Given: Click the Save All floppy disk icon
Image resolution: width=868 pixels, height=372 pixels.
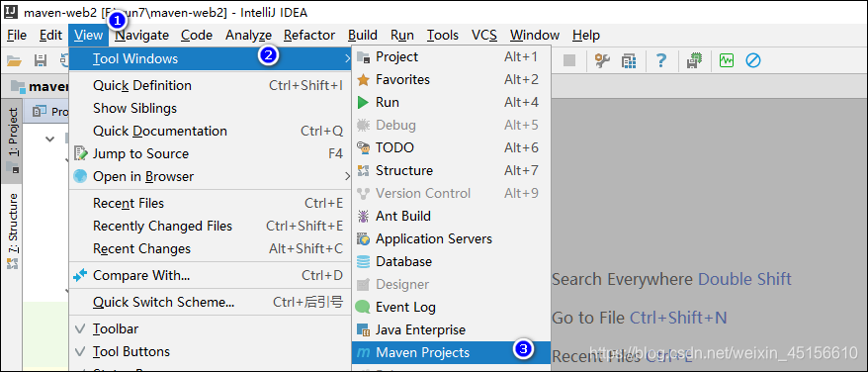Looking at the screenshot, I should (41, 60).
